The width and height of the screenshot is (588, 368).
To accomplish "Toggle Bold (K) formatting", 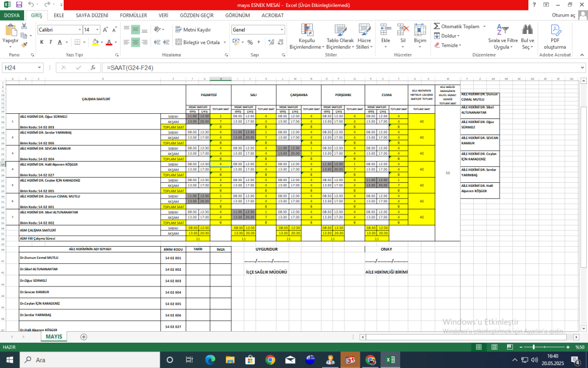I will click(x=41, y=42).
